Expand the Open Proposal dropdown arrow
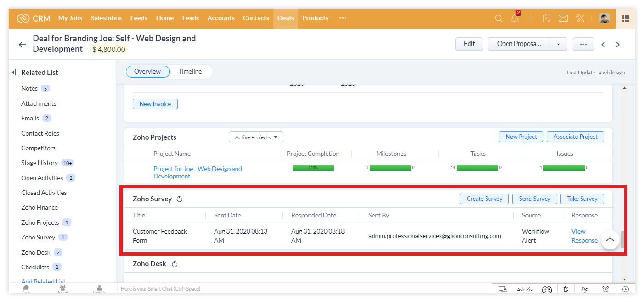Screen dimensions: 644x302 point(559,44)
